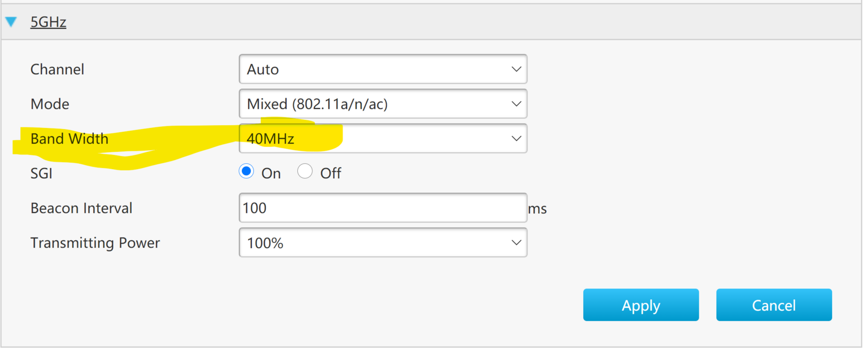This screenshot has height=348, width=868.
Task: Click the Band Width dropdown chevron arrow
Action: [516, 139]
